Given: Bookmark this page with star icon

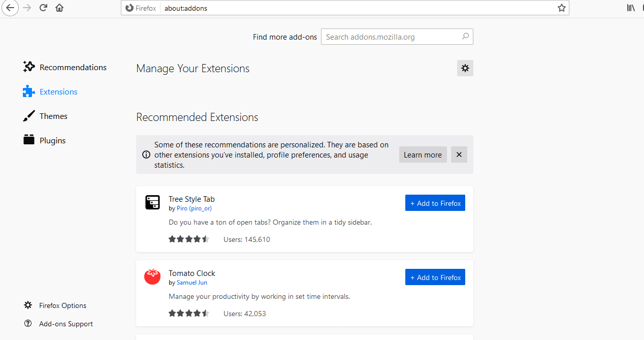Looking at the screenshot, I should coord(561,8).
